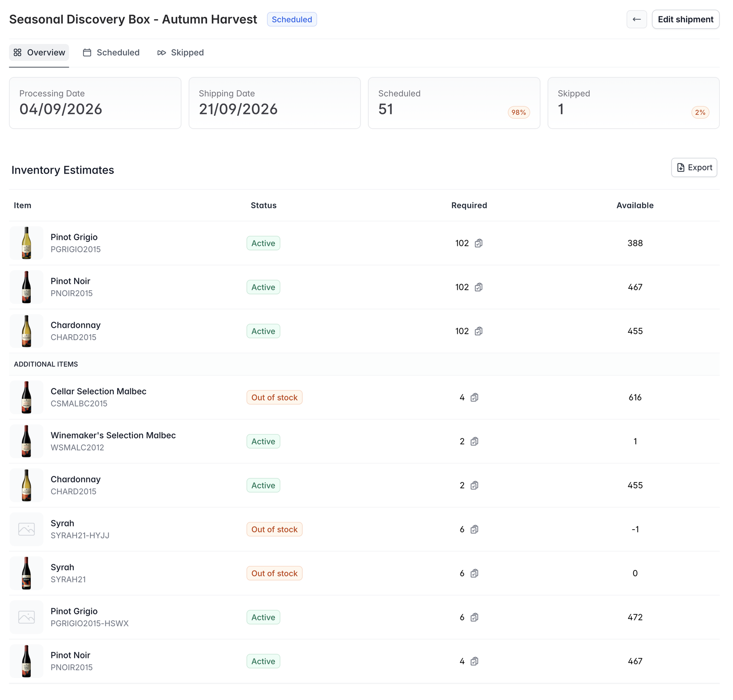This screenshot has height=700, width=733.
Task: Click the ADDITIONAL ITEMS section label
Action: click(x=46, y=364)
